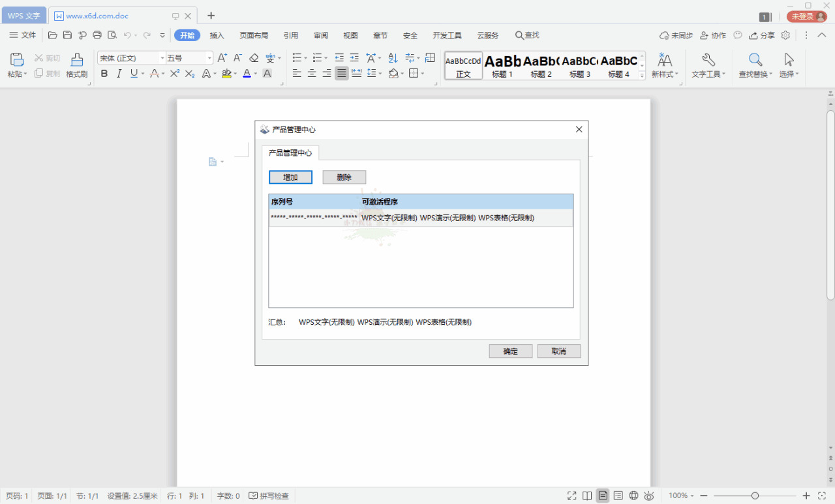Click the 未登录 login button
Image resolution: width=835 pixels, height=504 pixels.
(807, 16)
